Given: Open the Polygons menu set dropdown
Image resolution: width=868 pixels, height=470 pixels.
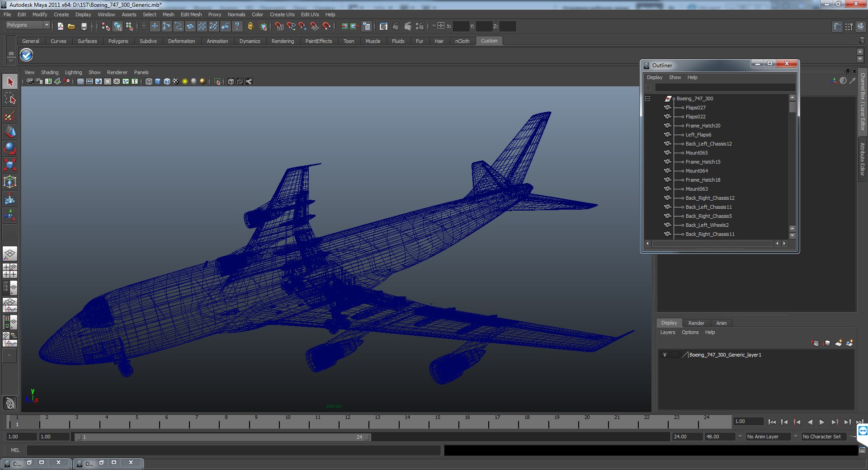Looking at the screenshot, I should point(28,25).
